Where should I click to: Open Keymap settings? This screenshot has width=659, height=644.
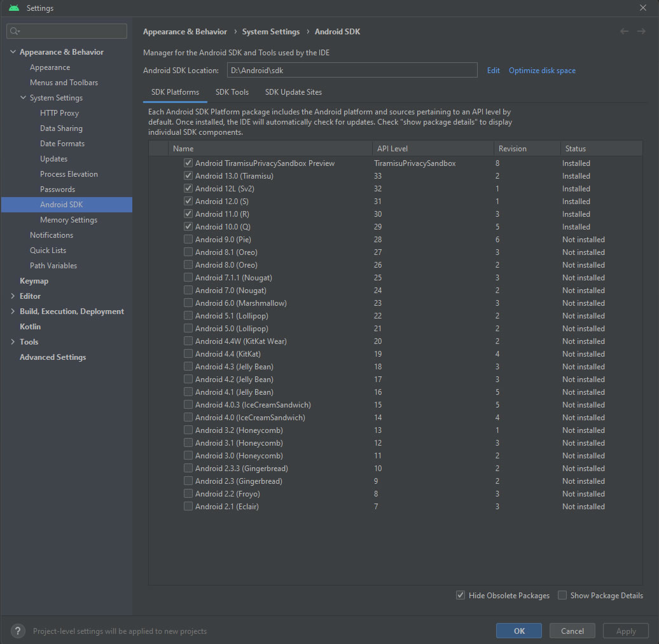34,280
